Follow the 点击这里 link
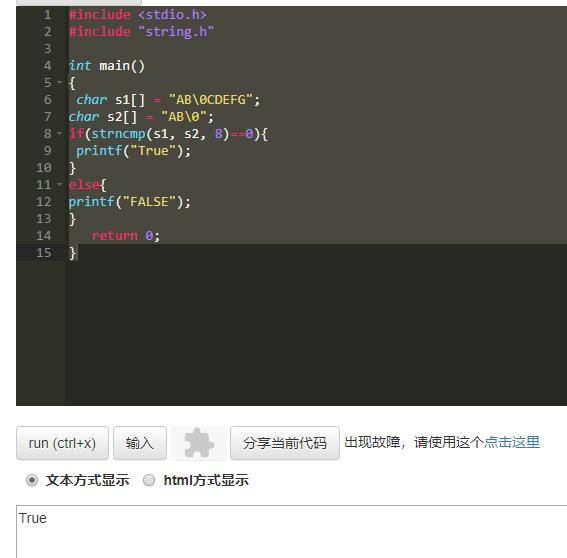 pos(512,442)
